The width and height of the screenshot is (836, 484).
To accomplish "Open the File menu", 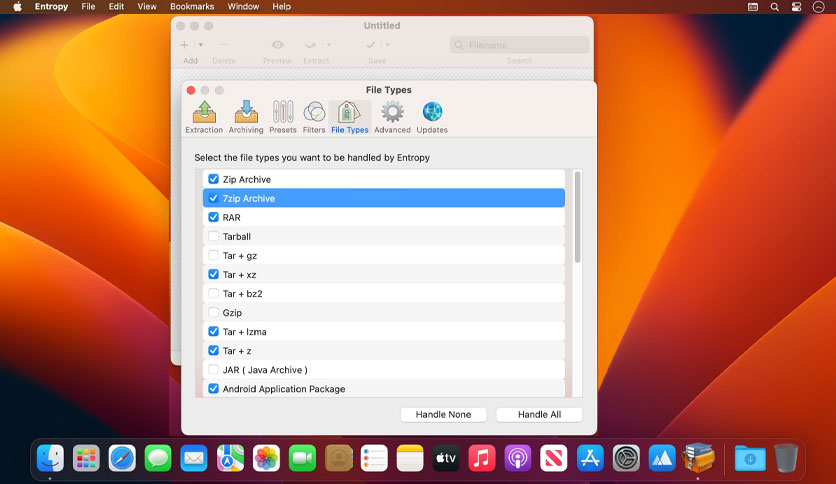I will (x=88, y=6).
